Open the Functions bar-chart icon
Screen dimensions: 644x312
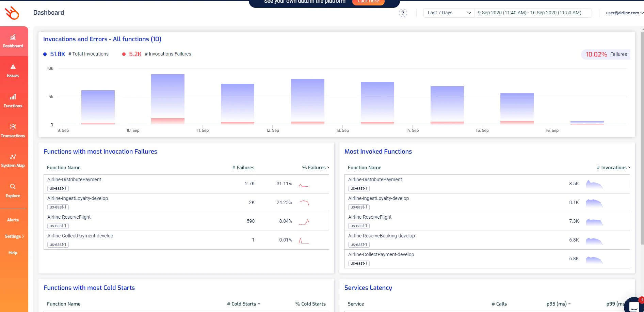[x=13, y=97]
